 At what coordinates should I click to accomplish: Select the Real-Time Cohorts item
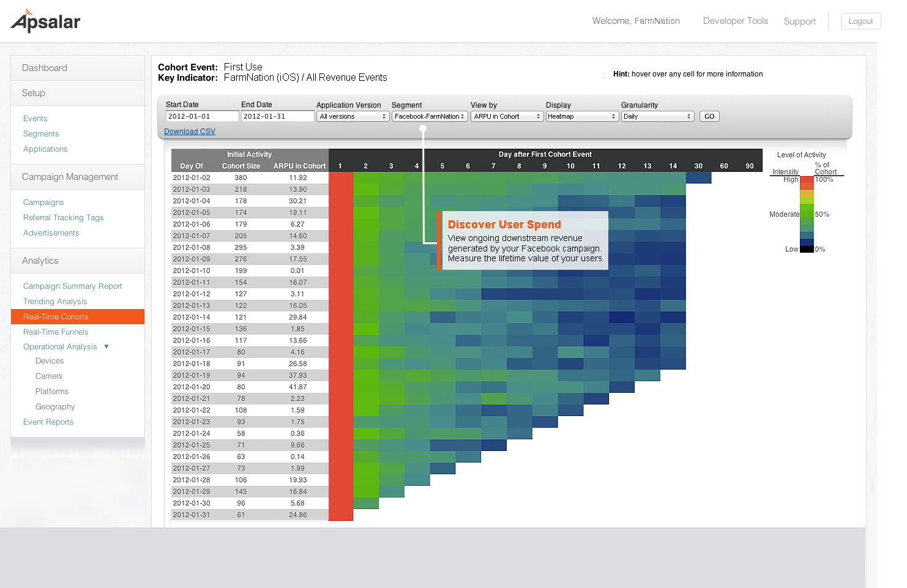pyautogui.click(x=78, y=316)
